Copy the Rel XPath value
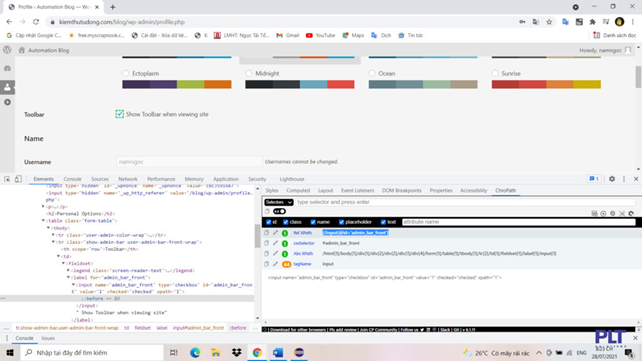The image size is (642, 361). click(x=266, y=232)
